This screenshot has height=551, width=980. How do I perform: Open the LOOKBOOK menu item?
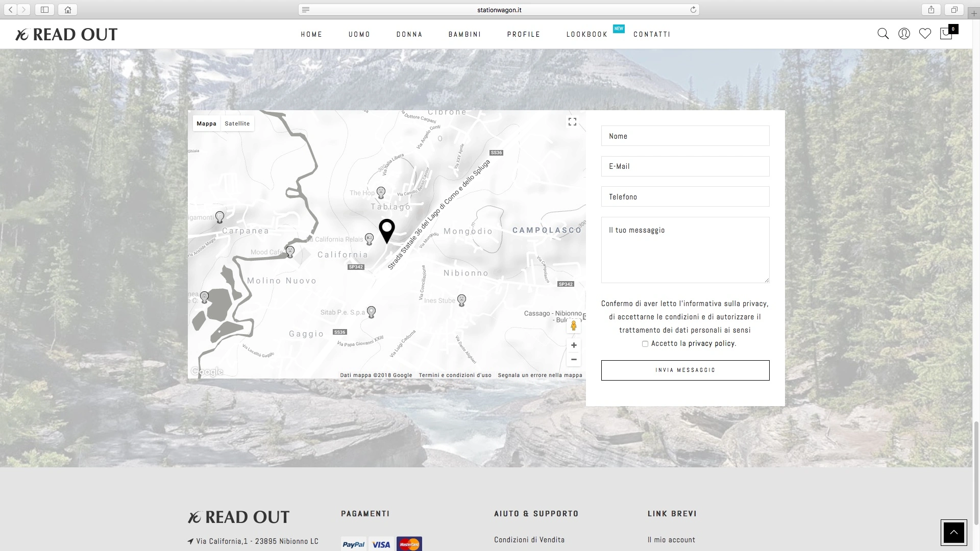coord(587,34)
